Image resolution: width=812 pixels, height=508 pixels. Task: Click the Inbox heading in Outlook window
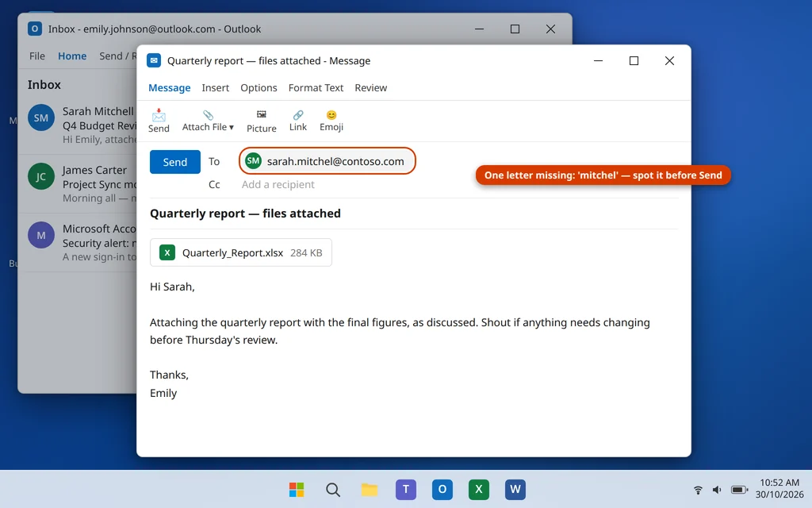point(44,84)
